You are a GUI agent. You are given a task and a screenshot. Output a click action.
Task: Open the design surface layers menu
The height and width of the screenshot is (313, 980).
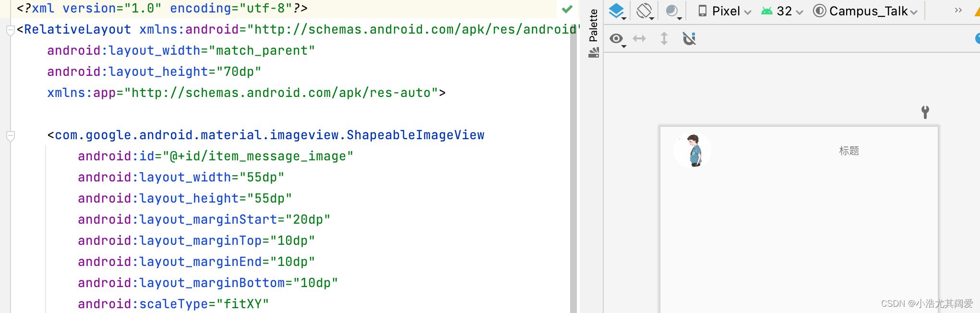coord(617,11)
